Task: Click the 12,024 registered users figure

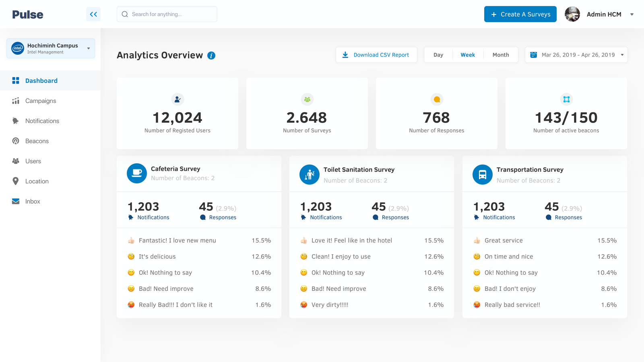Action: coord(178,118)
